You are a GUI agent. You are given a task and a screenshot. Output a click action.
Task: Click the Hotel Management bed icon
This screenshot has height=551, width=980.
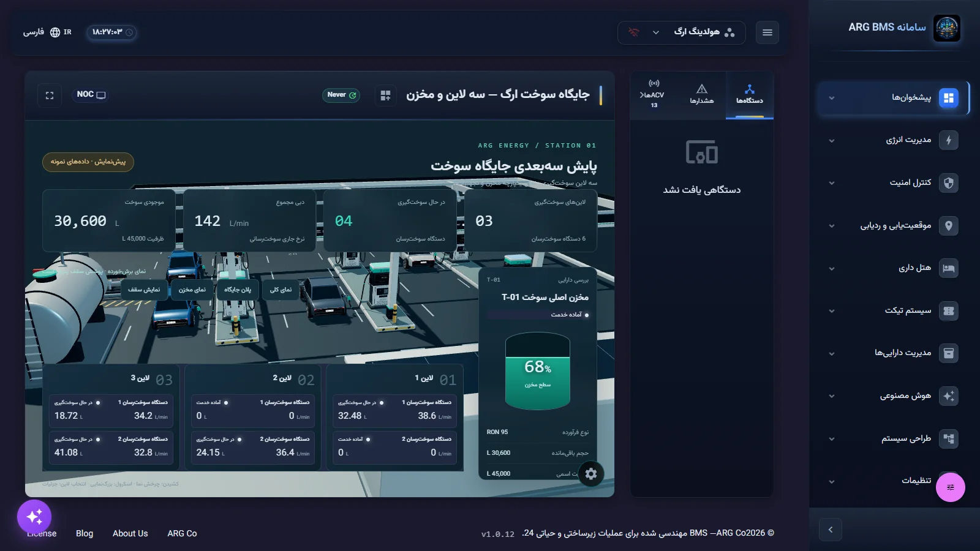tap(949, 268)
